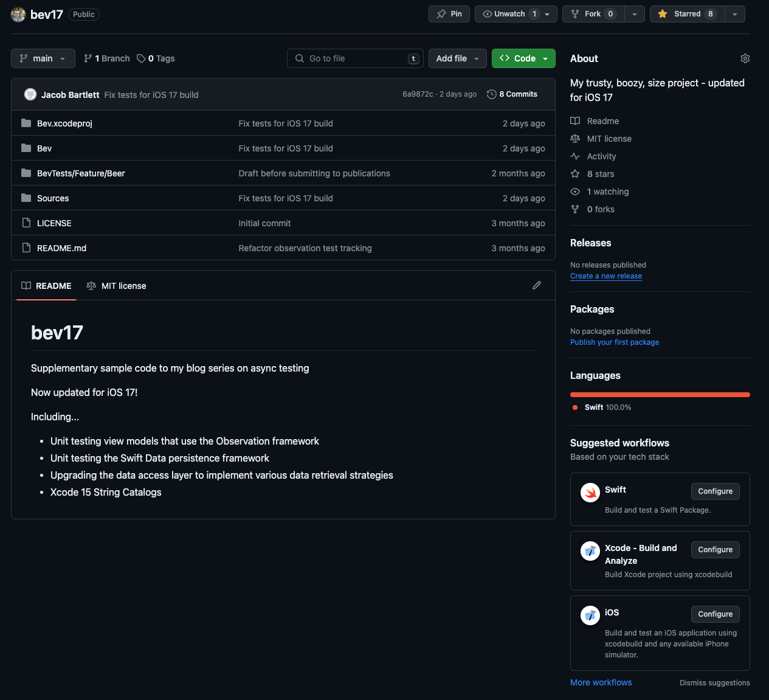View the 0 Tags link

click(156, 58)
